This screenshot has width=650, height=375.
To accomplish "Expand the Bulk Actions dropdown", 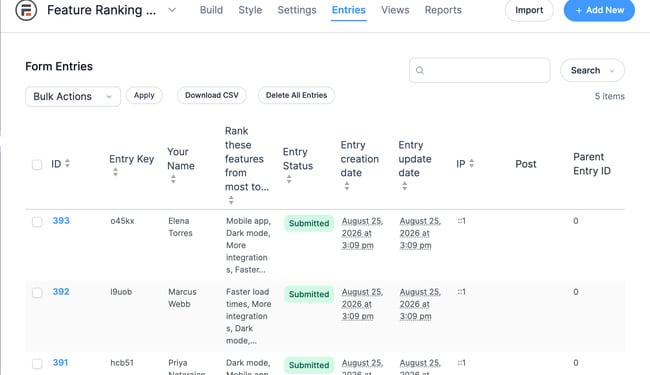I will coord(73,97).
